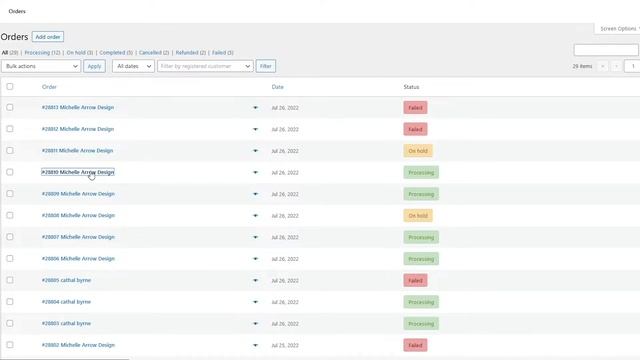
Task: Open the Bulk actions dropdown
Action: coord(41,66)
